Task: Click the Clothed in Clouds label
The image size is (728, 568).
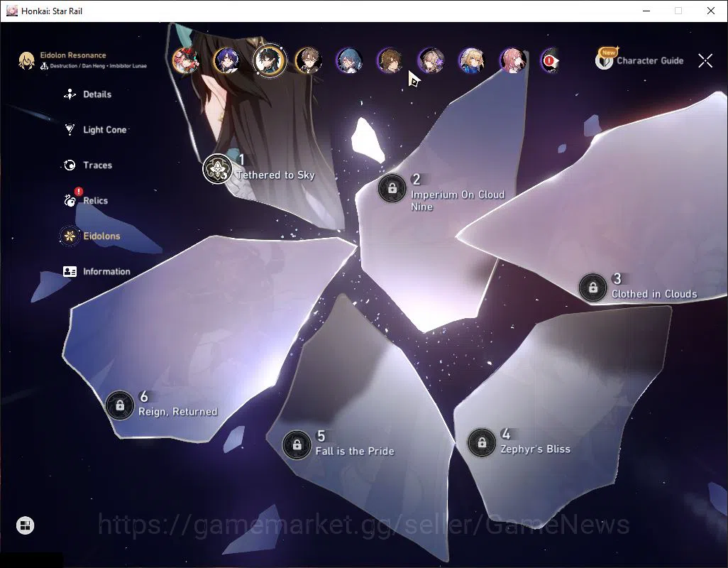Action: [654, 294]
